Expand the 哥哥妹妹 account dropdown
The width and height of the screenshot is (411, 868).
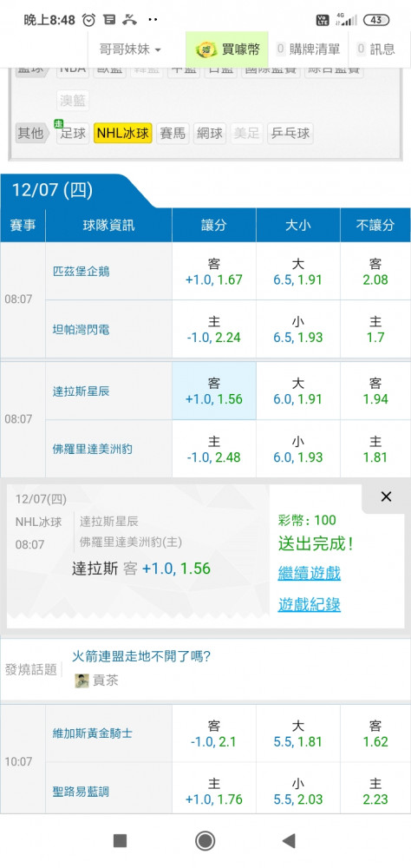pyautogui.click(x=130, y=49)
